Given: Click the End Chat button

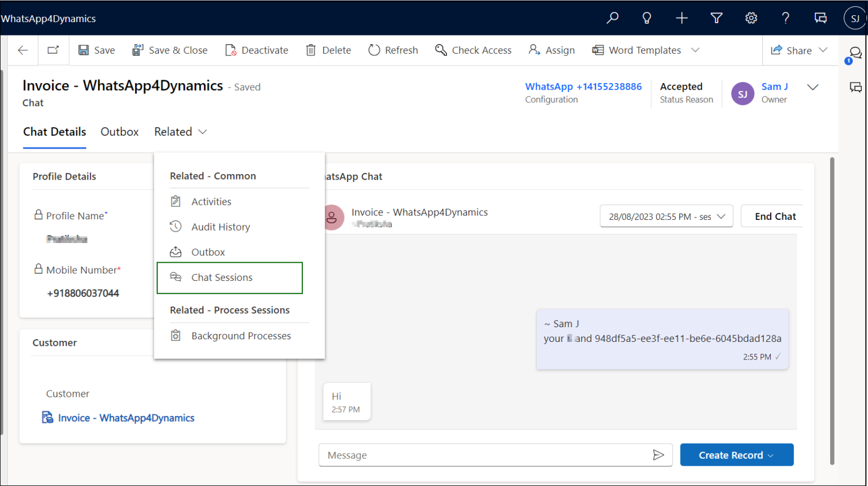Looking at the screenshot, I should (x=772, y=216).
